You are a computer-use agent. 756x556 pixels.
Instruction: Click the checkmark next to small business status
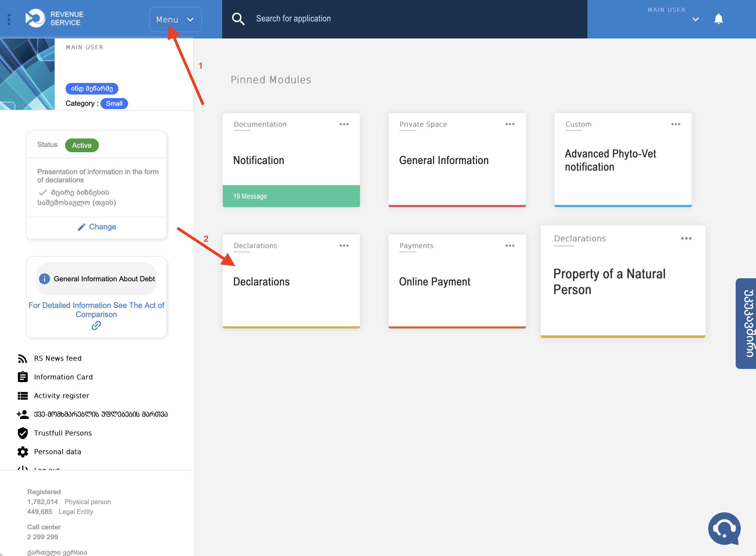(x=43, y=193)
